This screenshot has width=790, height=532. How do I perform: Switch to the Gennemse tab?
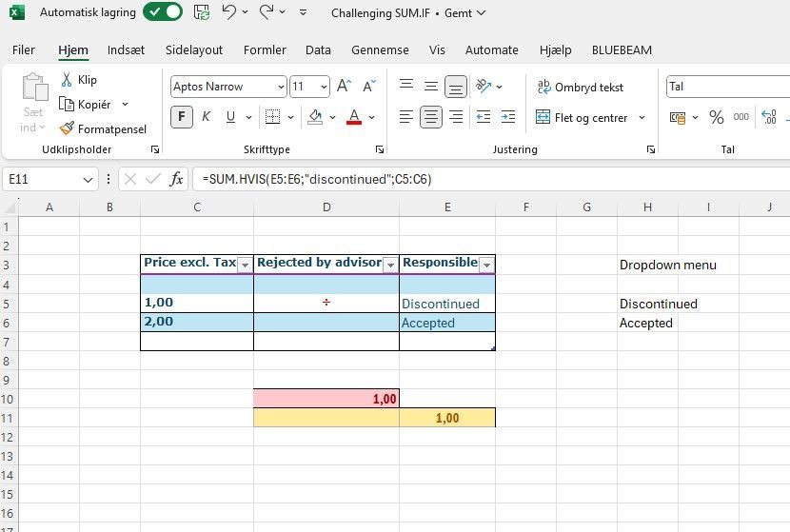[x=380, y=49]
